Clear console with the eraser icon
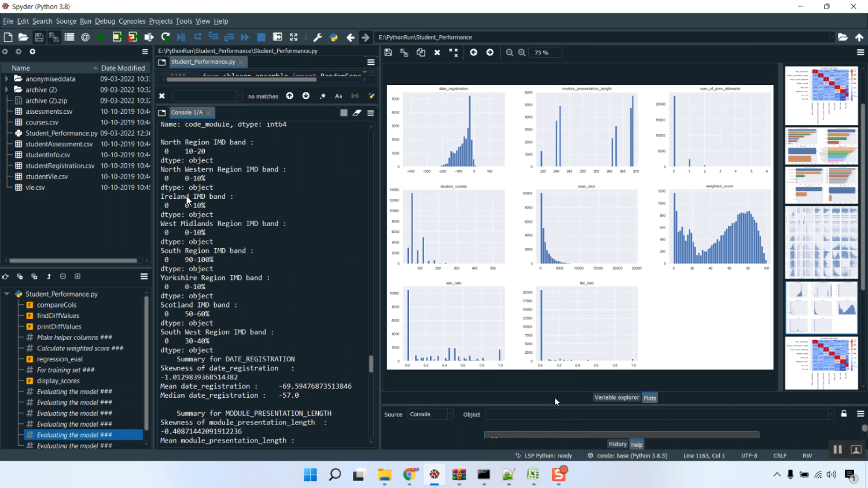868x488 pixels. tap(357, 113)
